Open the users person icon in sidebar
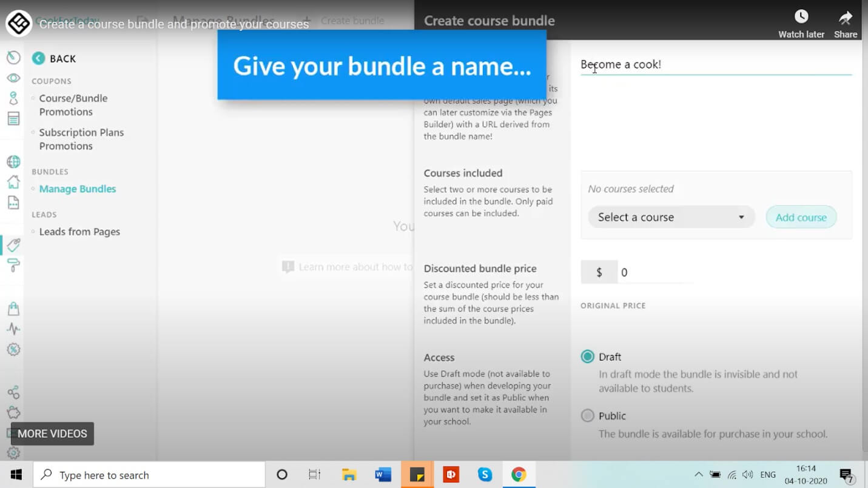The height and width of the screenshot is (488, 868). 13,98
